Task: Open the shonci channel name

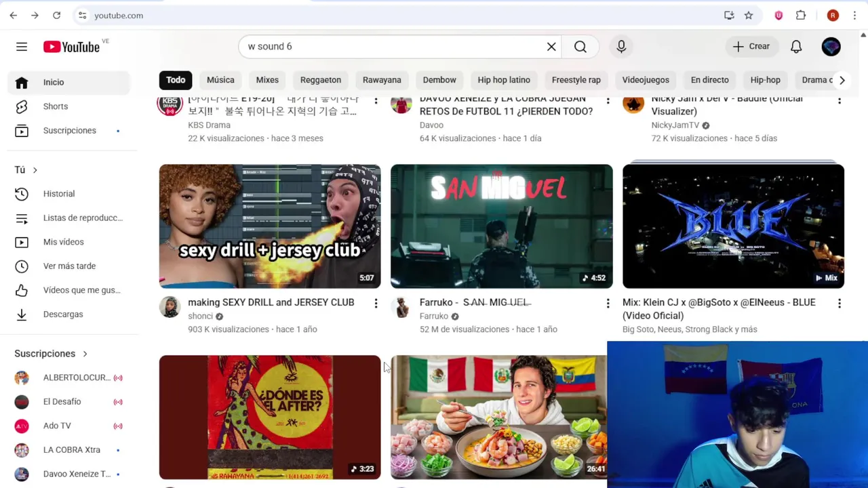Action: click(201, 317)
